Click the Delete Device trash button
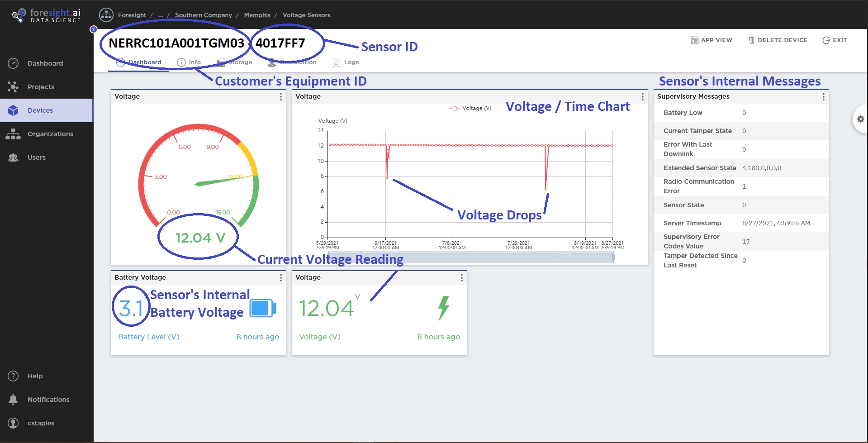868x443 pixels. (x=778, y=40)
